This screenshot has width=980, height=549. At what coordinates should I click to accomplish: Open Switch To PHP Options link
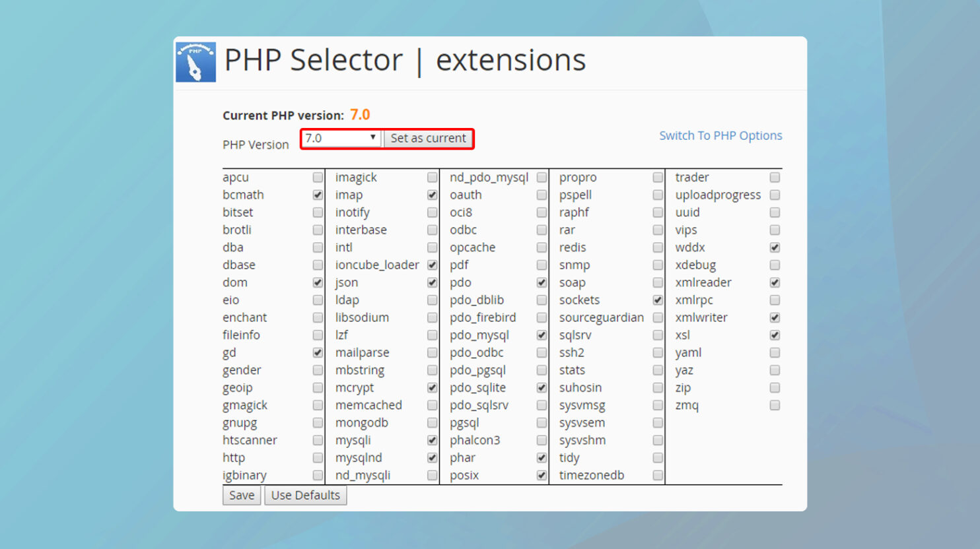pyautogui.click(x=720, y=135)
